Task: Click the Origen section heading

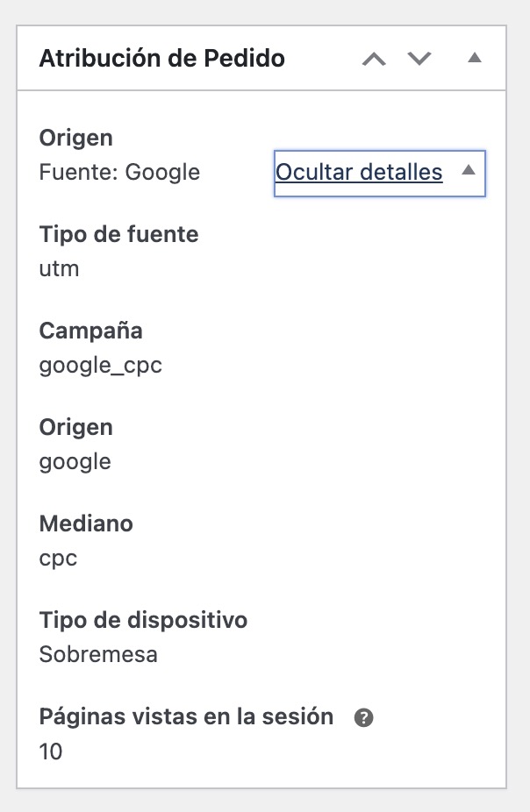Action: 75,138
